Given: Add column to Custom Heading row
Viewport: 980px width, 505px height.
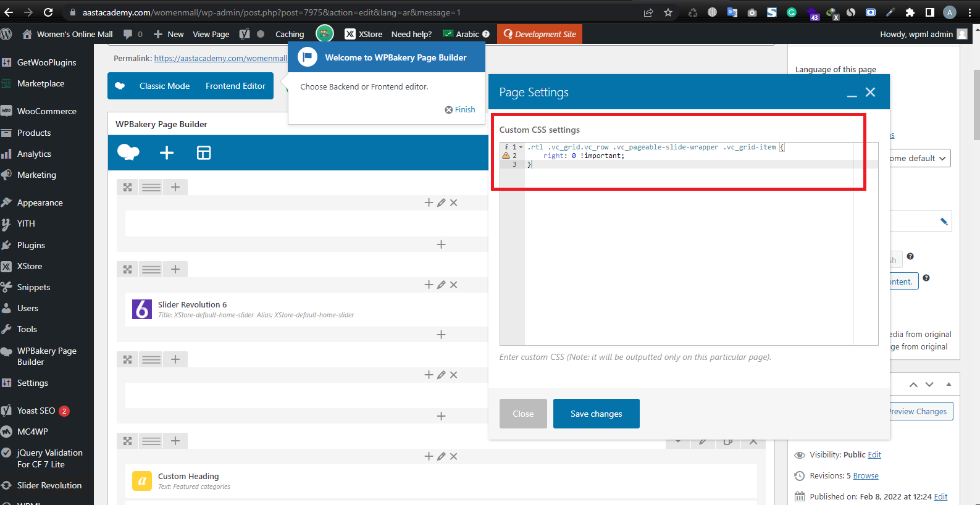Looking at the screenshot, I should click(175, 441).
